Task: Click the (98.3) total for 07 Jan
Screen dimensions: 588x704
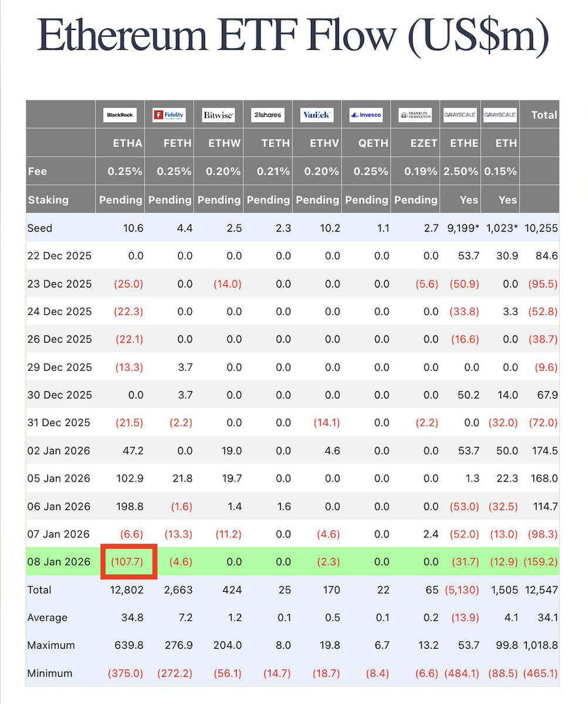Action: coord(543,534)
